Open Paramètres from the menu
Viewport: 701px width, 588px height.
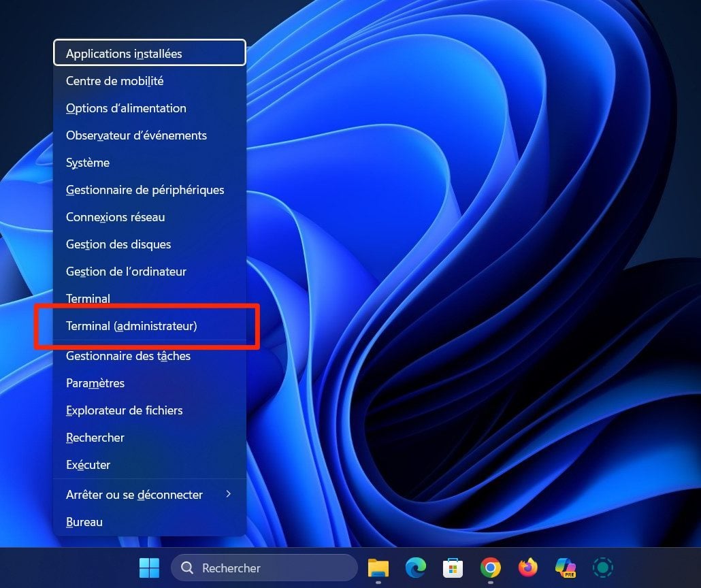click(x=149, y=383)
